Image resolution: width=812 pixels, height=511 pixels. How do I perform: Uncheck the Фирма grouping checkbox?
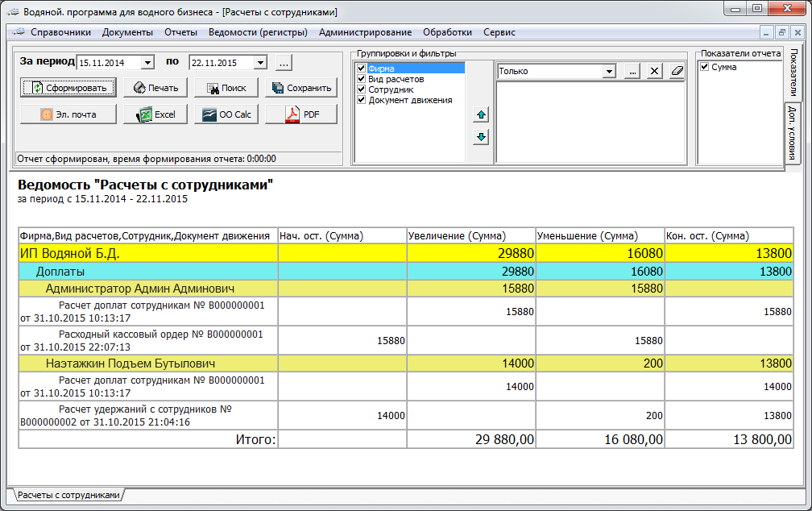pyautogui.click(x=361, y=69)
